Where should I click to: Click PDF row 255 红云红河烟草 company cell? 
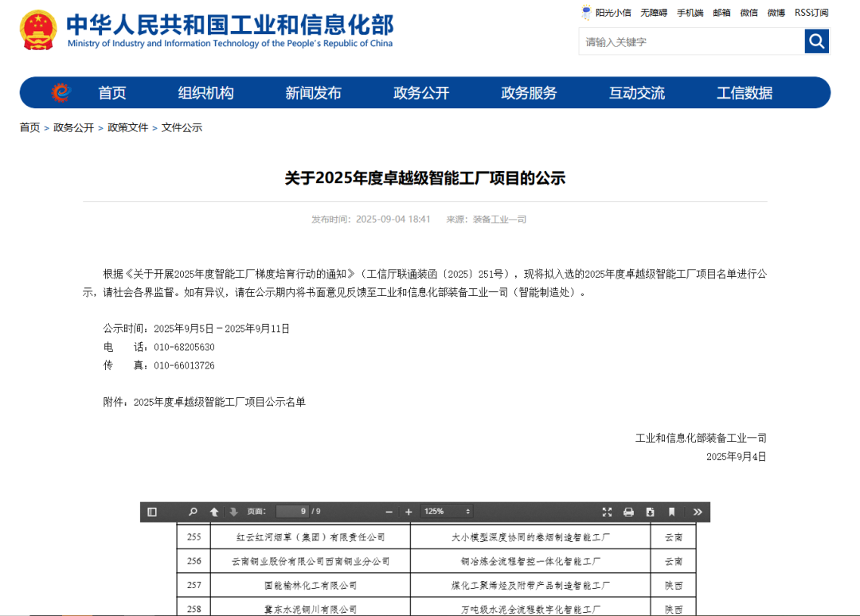(x=311, y=537)
